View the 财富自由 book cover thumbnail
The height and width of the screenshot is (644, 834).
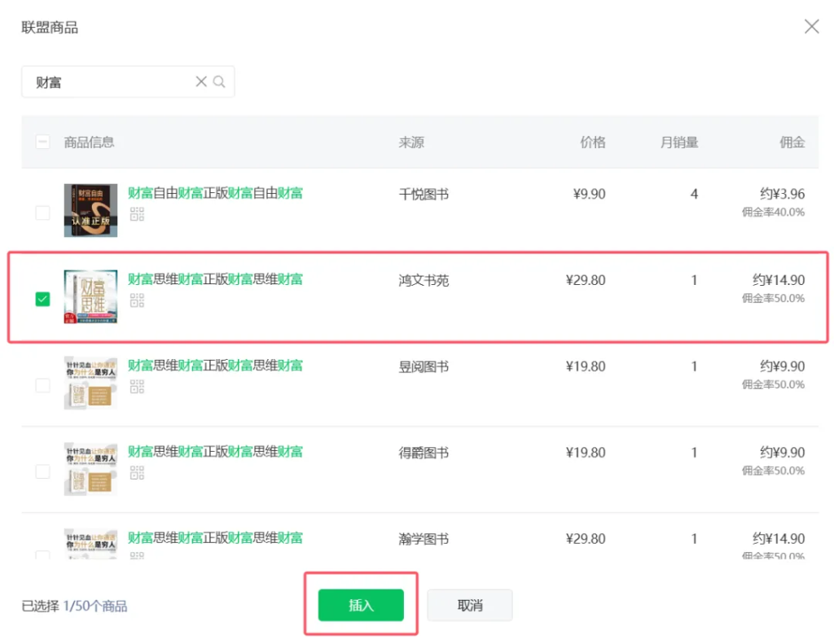point(90,209)
